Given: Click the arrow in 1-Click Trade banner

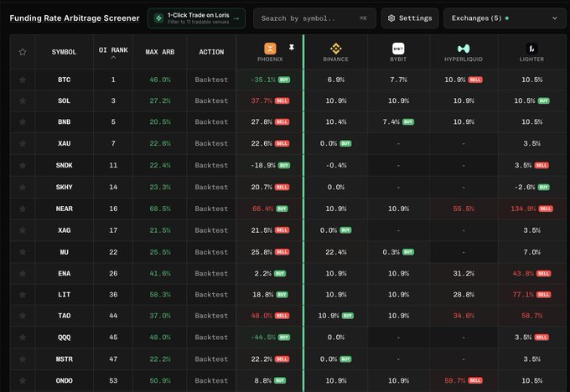Looking at the screenshot, I should pyautogui.click(x=236, y=18).
